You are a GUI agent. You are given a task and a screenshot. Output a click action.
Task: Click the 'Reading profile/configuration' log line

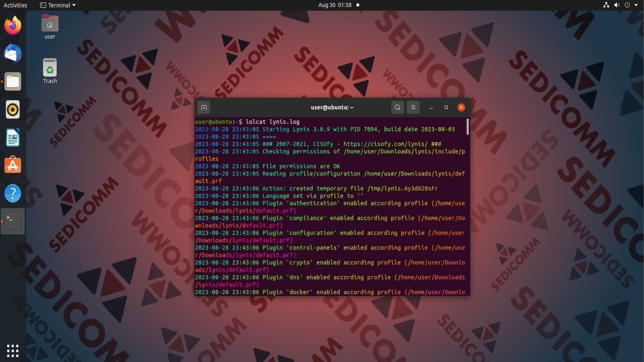330,177
